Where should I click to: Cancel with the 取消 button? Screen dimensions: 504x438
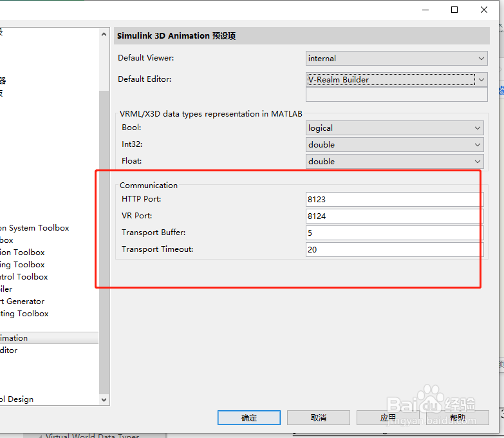pyautogui.click(x=318, y=418)
